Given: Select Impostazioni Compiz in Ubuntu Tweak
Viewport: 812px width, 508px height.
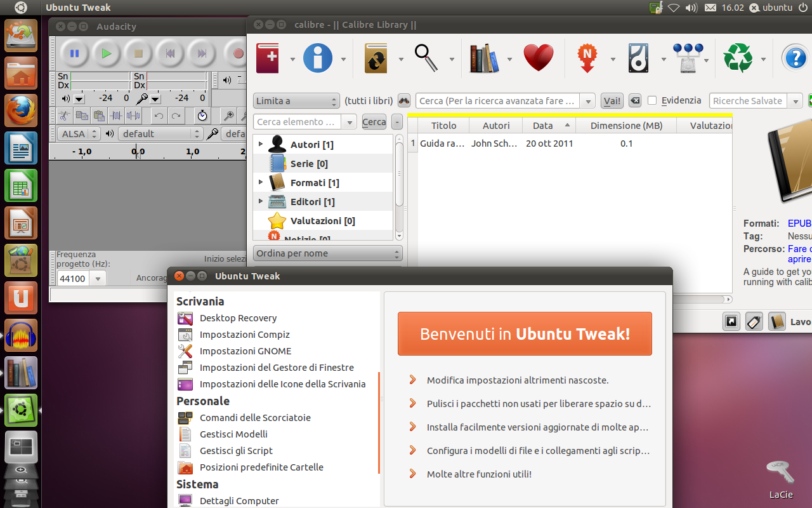Looking at the screenshot, I should 244,335.
